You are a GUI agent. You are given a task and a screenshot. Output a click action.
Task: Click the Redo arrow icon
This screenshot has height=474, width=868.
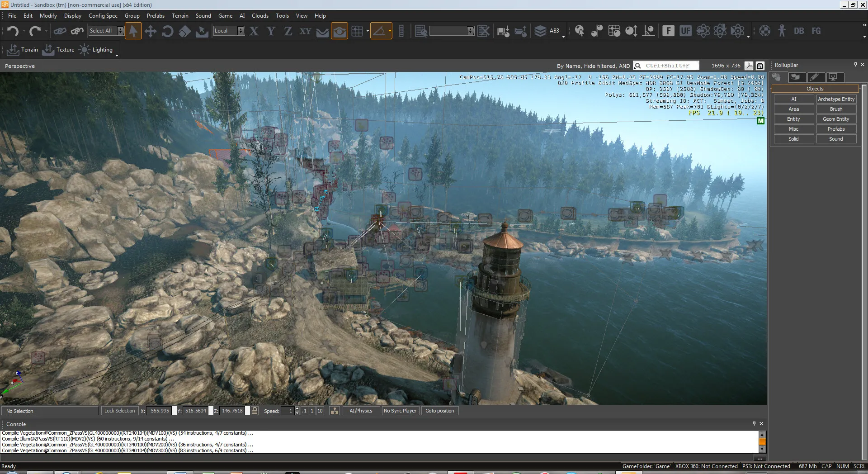(x=35, y=31)
